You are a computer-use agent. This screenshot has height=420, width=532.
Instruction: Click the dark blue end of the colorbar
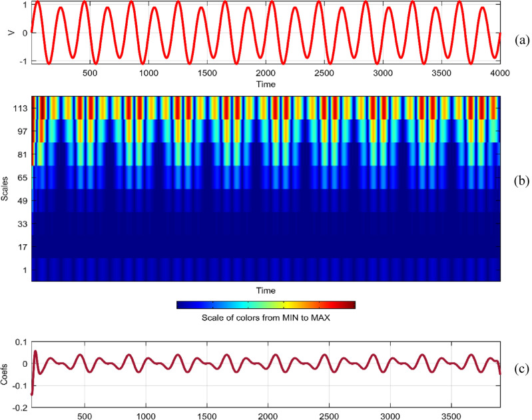coord(181,305)
